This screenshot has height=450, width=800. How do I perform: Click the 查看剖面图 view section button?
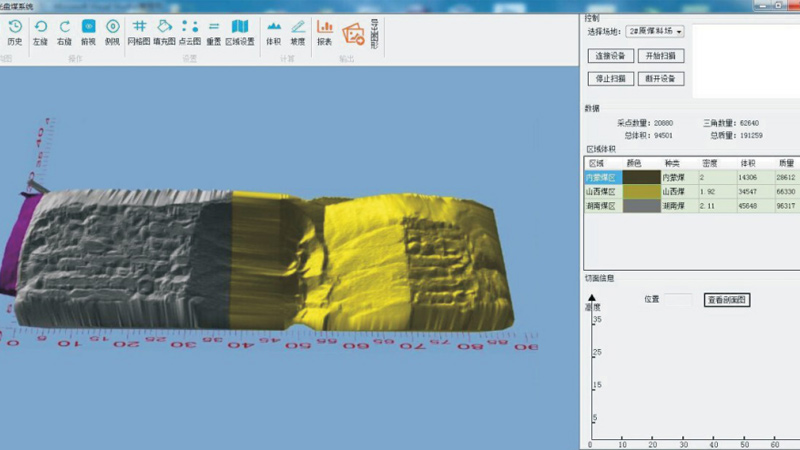(727, 300)
